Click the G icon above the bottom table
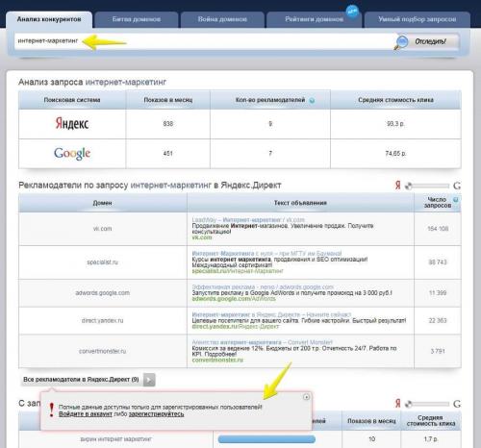Image resolution: width=481 pixels, height=448 pixels. coord(457,404)
